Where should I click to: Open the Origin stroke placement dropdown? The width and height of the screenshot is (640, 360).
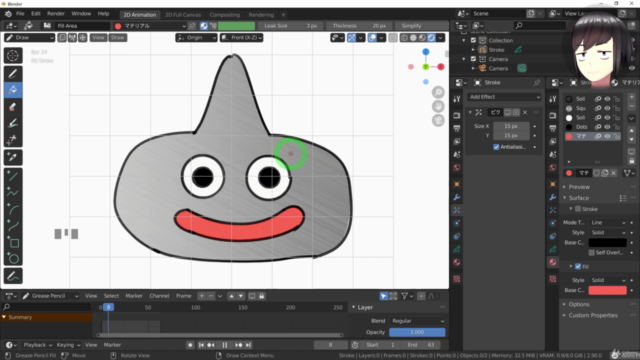pyautogui.click(x=197, y=38)
